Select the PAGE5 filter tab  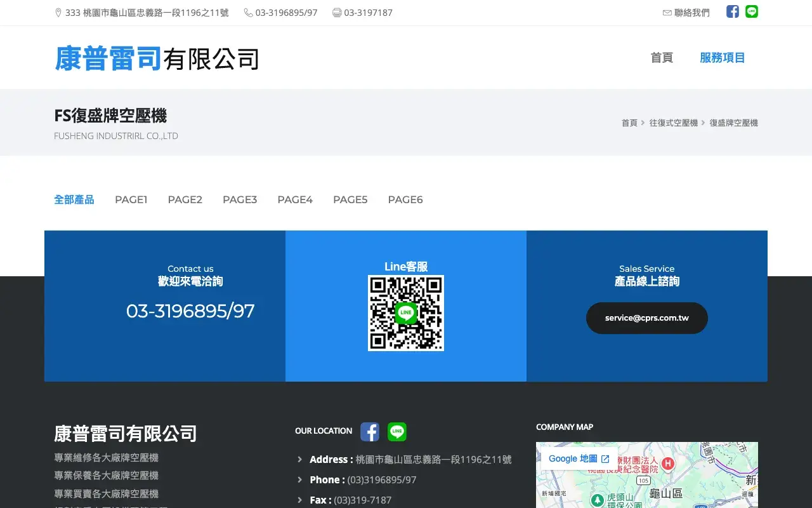[x=350, y=199]
